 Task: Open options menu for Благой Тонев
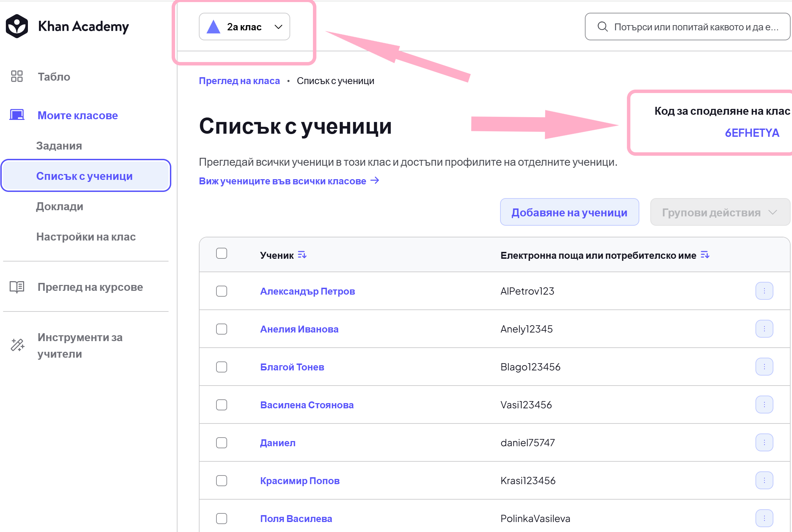pyautogui.click(x=764, y=367)
